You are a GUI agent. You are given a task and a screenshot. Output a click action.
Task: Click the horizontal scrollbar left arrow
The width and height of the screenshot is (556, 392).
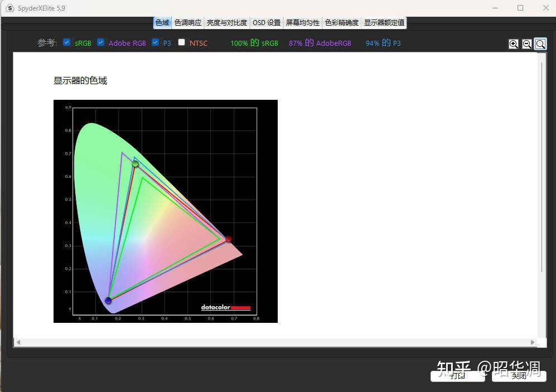pos(18,342)
